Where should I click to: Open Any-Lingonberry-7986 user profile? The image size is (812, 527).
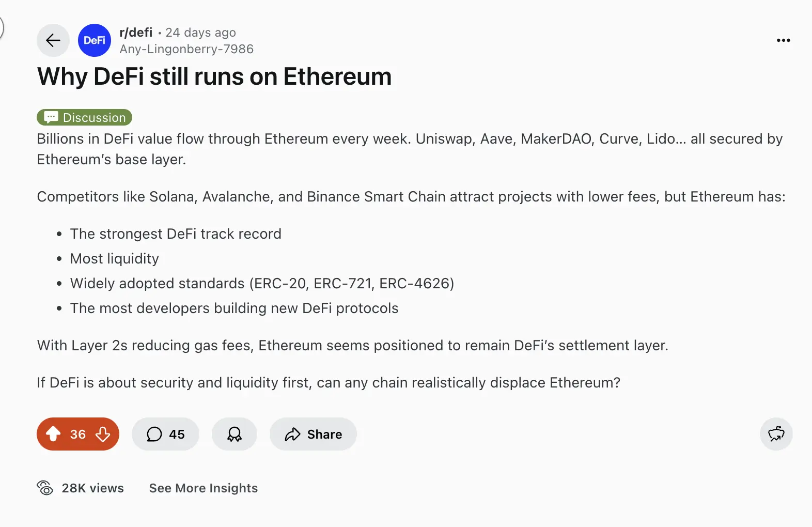coord(186,49)
